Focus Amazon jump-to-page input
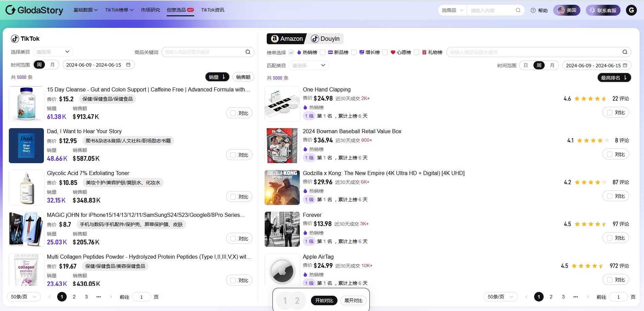 coord(618,297)
